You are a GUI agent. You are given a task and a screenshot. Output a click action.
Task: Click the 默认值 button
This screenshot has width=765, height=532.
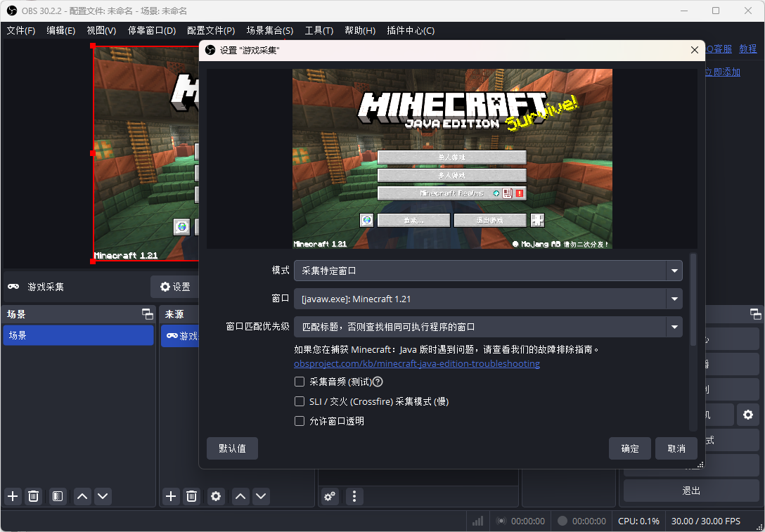tap(232, 448)
